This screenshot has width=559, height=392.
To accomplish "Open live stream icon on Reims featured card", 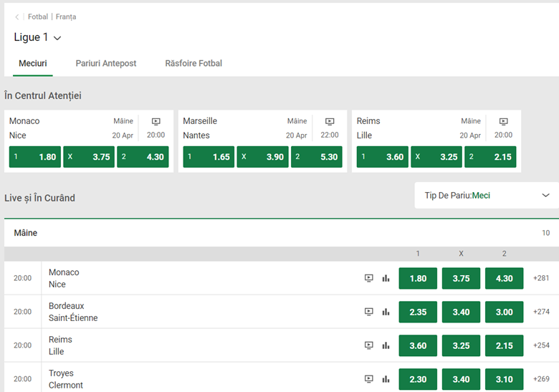I will coord(503,122).
